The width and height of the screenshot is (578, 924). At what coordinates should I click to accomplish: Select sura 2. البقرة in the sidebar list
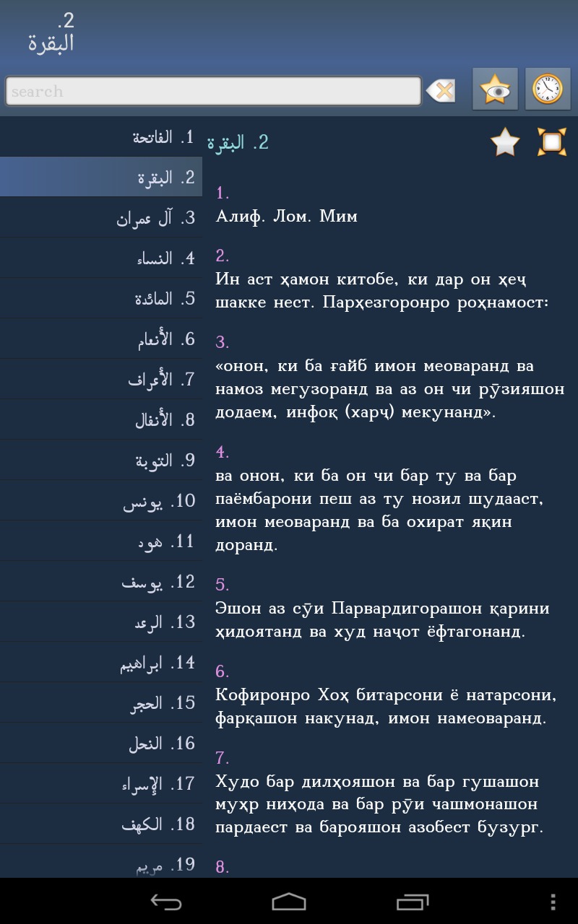coord(101,177)
